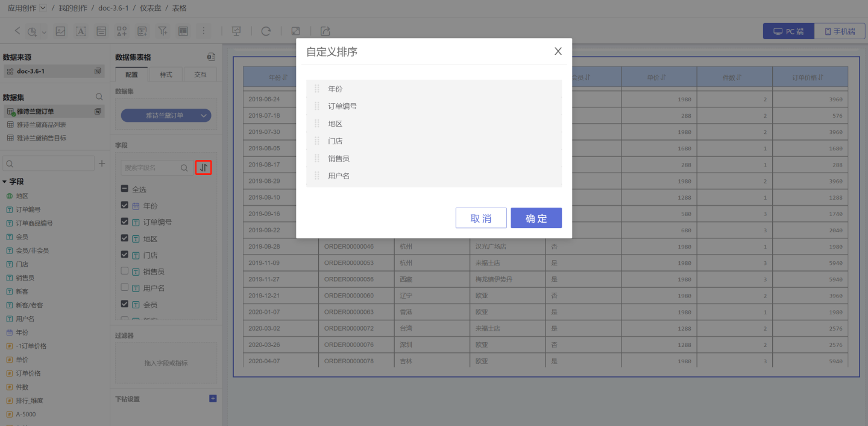
Task: Uncheck the 年份 field checkbox
Action: [125, 205]
